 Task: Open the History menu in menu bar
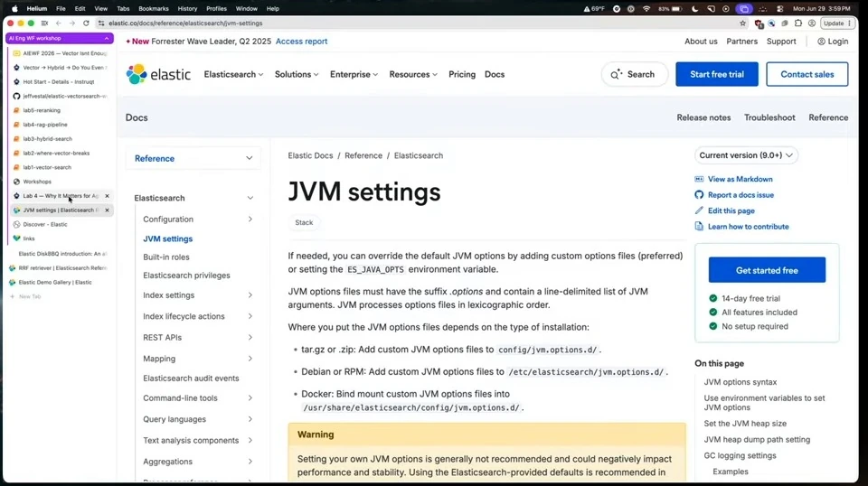click(x=187, y=9)
